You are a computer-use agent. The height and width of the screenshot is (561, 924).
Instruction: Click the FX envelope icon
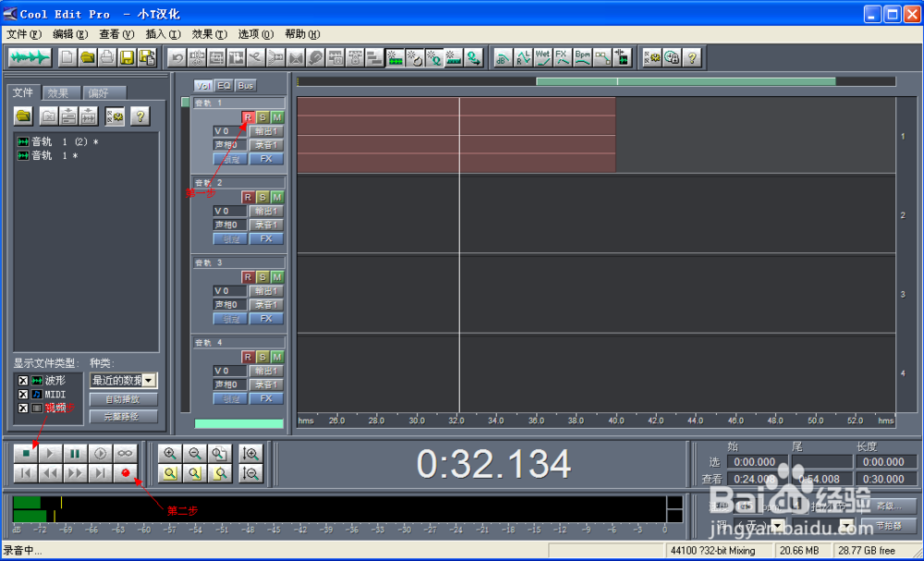coord(562,57)
